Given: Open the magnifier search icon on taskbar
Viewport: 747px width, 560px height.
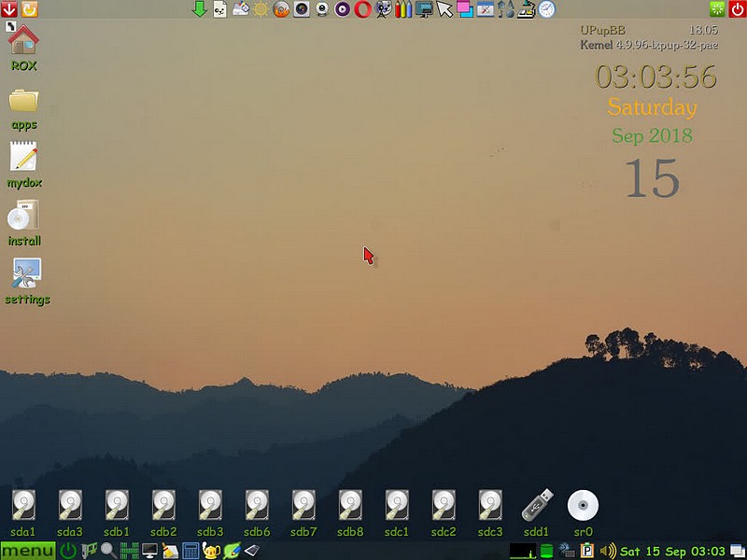Looking at the screenshot, I should [108, 551].
